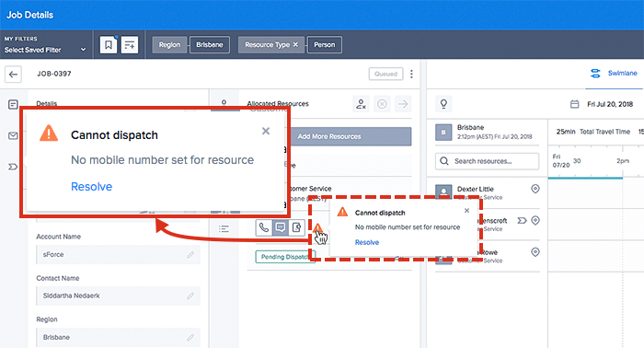The width and height of the screenshot is (644, 348).
Task: Click the add filter icon beside the bookmark
Action: click(130, 44)
